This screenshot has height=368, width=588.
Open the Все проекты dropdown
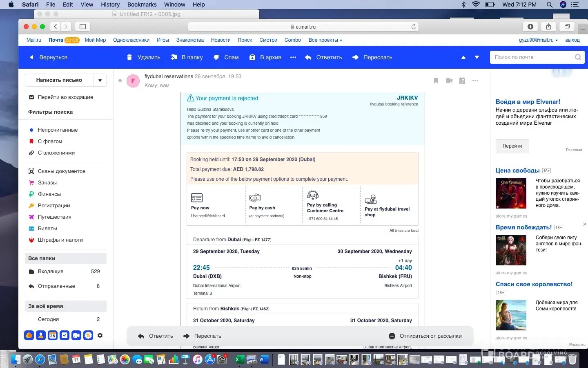[325, 40]
